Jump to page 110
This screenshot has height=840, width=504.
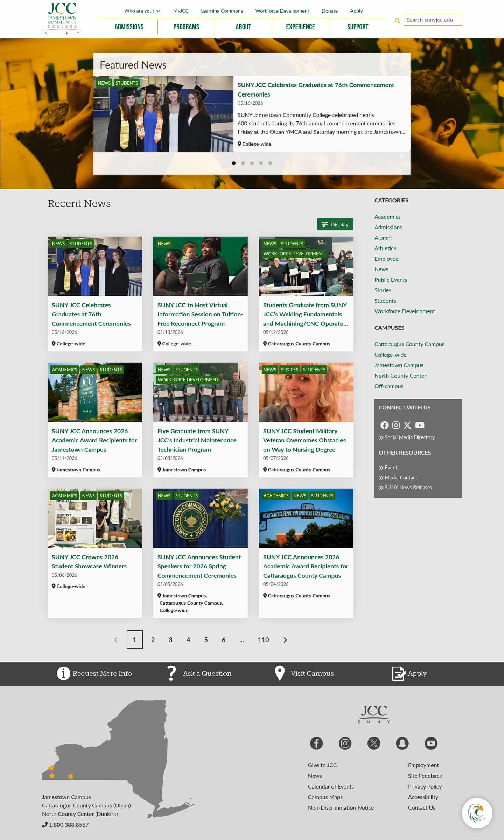[263, 640]
